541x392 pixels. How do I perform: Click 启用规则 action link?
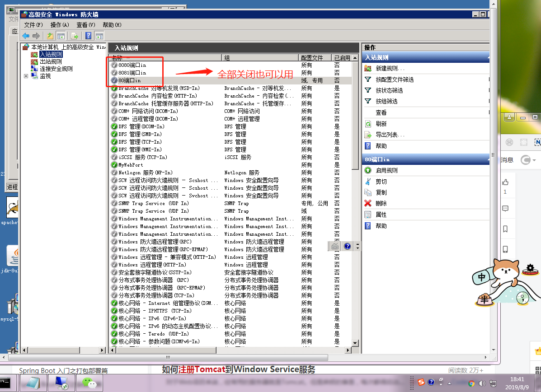coord(386,170)
